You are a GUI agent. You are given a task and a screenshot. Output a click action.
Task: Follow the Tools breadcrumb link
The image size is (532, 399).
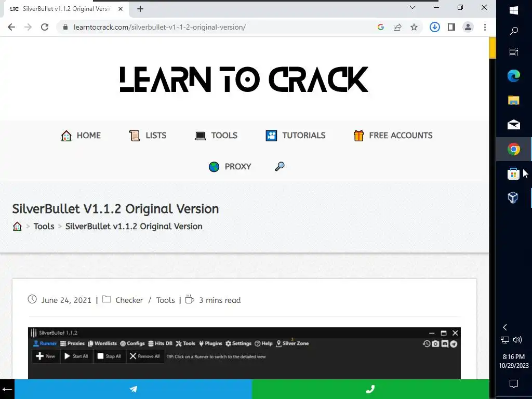click(44, 227)
